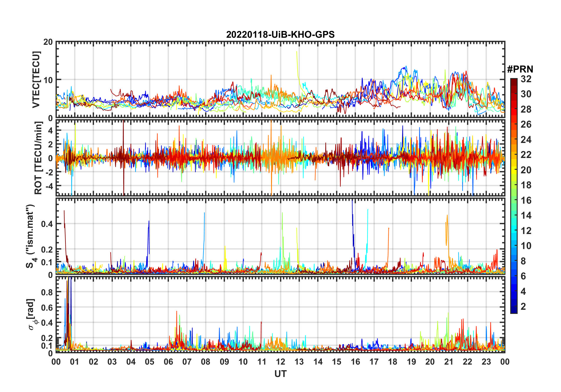
Task: Click colorbar tick label 32
Action: tap(526, 79)
